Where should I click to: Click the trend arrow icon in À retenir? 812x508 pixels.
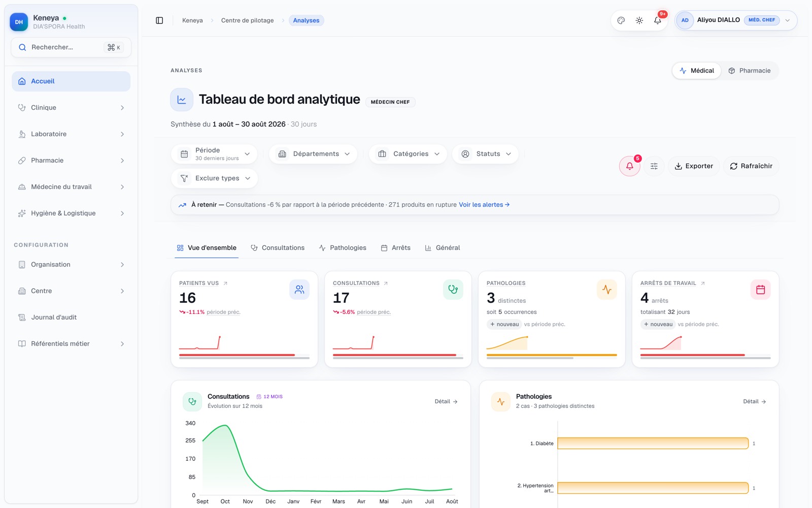182,205
